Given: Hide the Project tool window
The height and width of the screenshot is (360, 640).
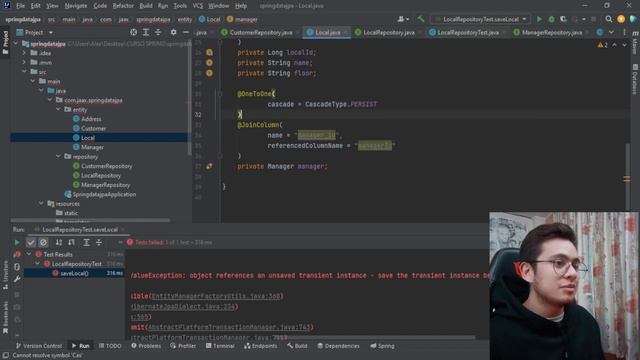Looking at the screenshot, I should point(185,32).
